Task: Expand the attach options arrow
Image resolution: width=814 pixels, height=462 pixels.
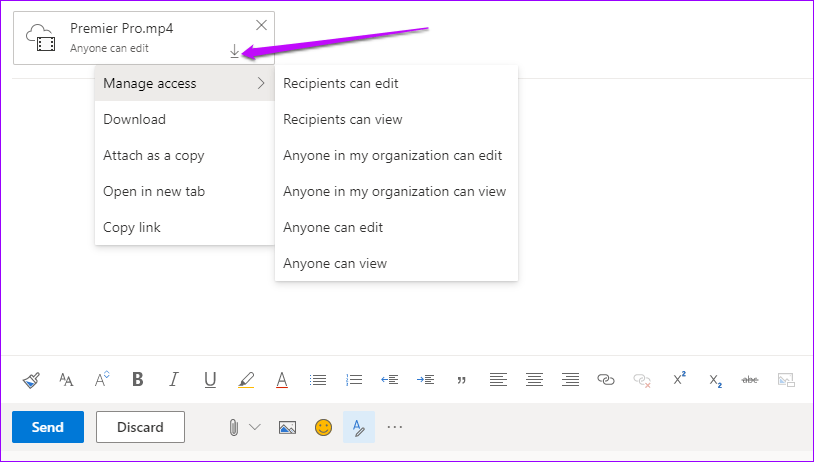Action: [254, 427]
